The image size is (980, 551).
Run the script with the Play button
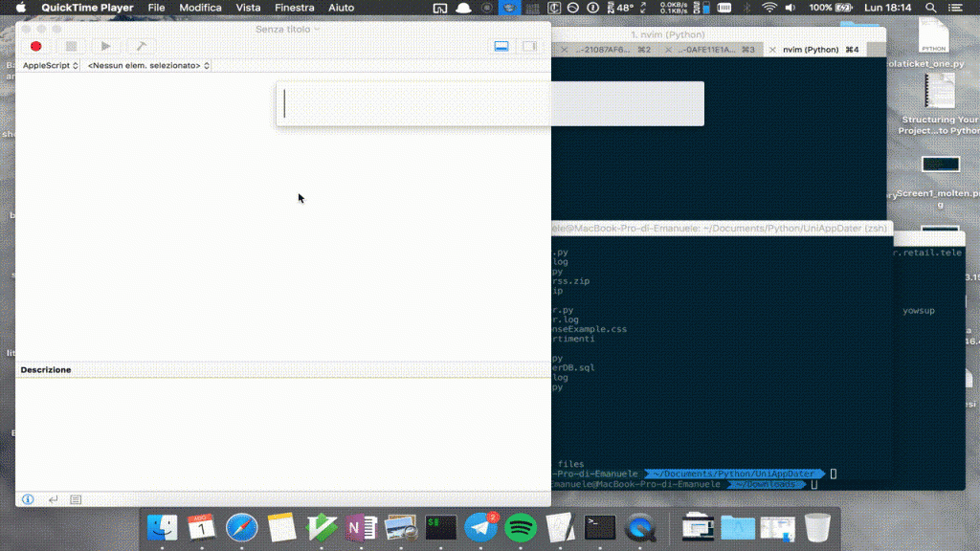[x=105, y=46]
